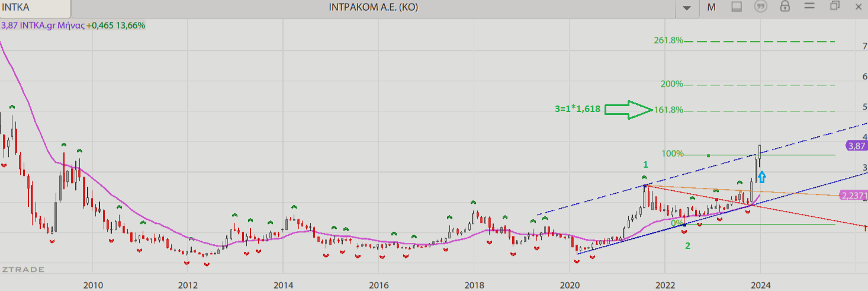The width and height of the screenshot is (868, 291).
Task: Close the chart with the X icon
Action: [859, 6]
